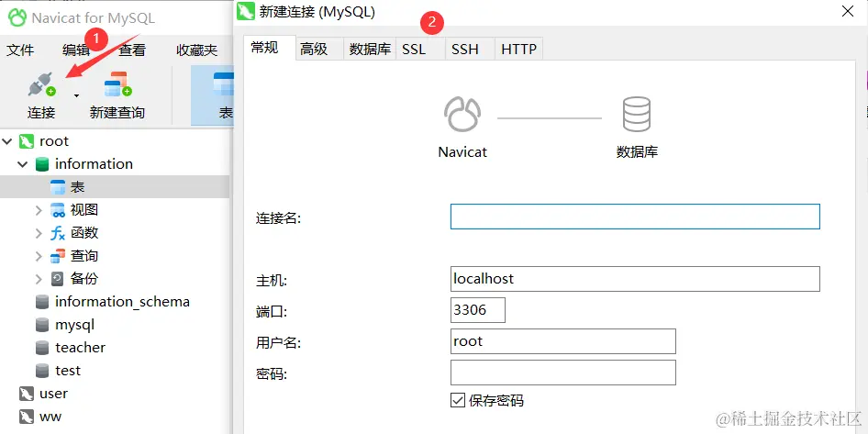
Task: Click the New Query (新建查询) icon
Action: tap(117, 84)
